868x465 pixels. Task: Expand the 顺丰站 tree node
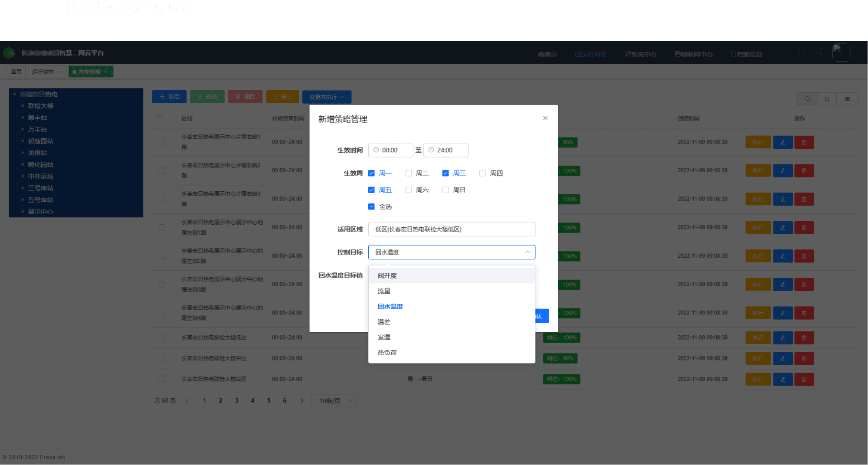(x=23, y=118)
